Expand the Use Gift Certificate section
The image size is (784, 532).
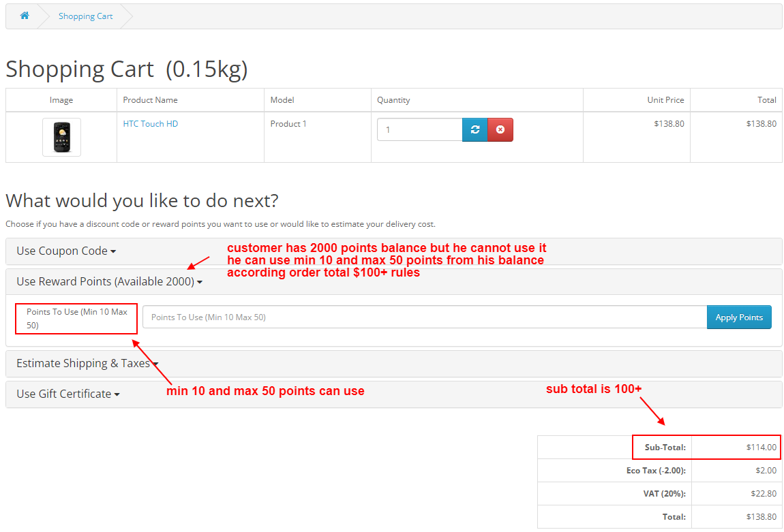tap(67, 394)
